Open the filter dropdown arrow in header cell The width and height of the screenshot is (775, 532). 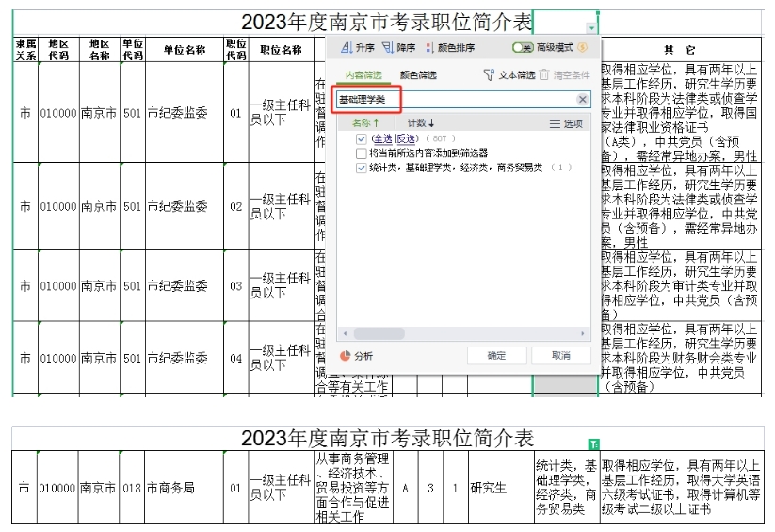590,29
